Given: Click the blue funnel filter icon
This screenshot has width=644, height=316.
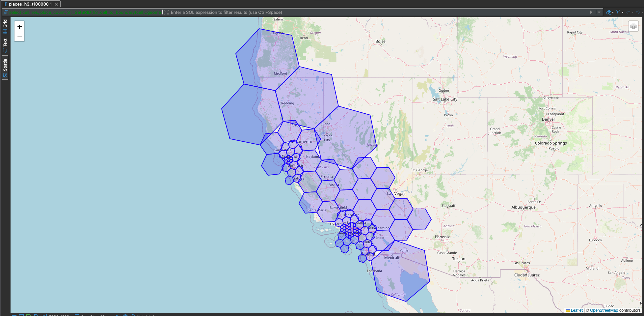Looking at the screenshot, I should [x=618, y=12].
